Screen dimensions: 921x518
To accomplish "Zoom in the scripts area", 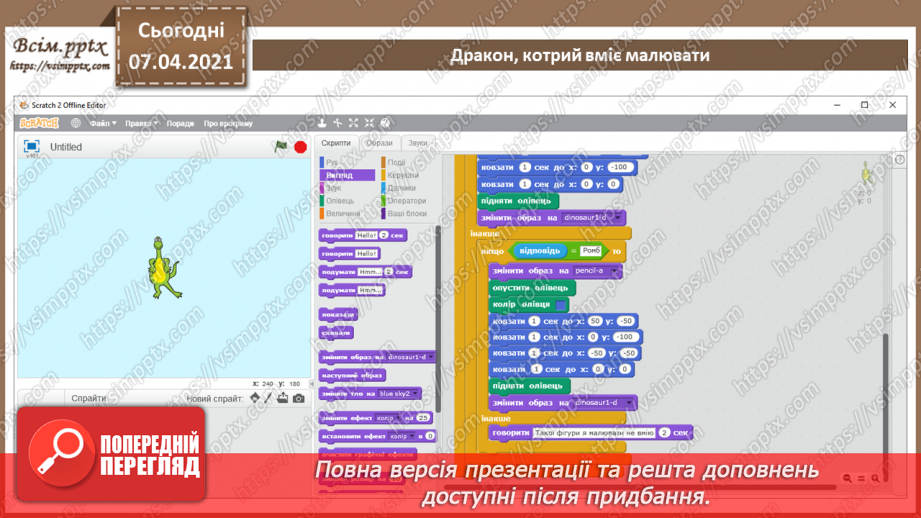I will [x=875, y=478].
